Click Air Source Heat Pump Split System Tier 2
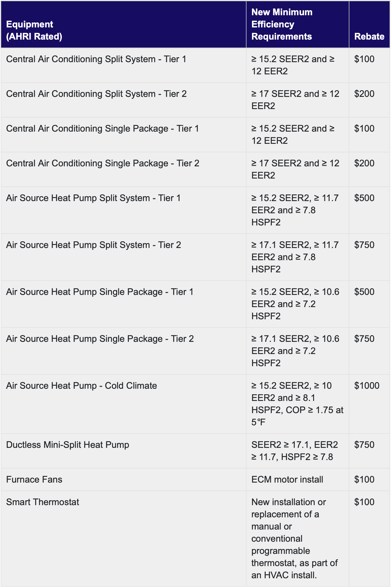 click(x=94, y=245)
